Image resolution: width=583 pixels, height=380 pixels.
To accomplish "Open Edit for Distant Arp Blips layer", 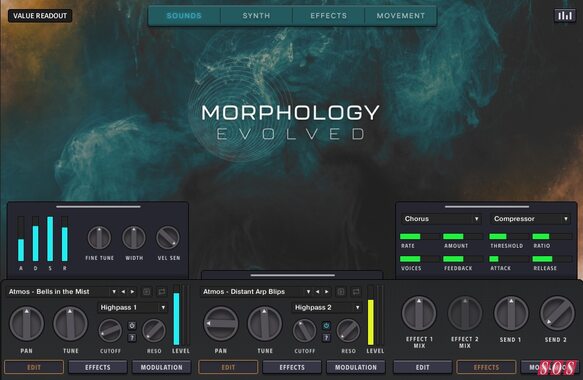I will (x=228, y=367).
